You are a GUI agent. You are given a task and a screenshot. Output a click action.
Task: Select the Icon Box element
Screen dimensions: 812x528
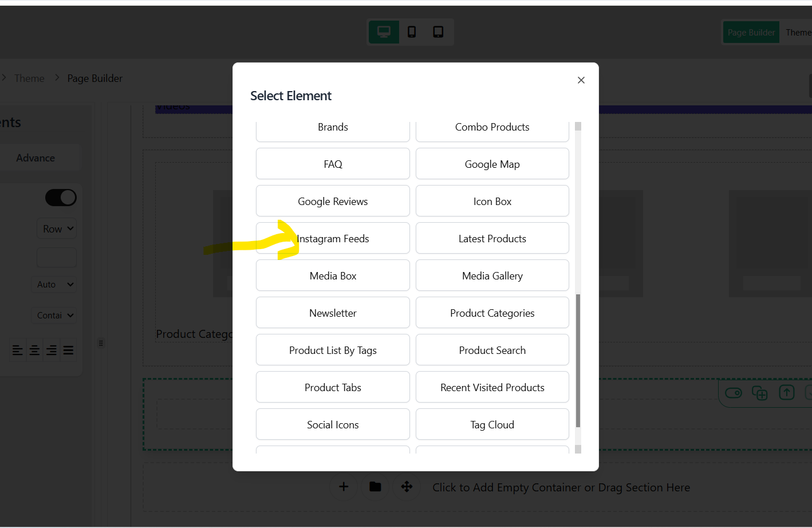pos(492,201)
